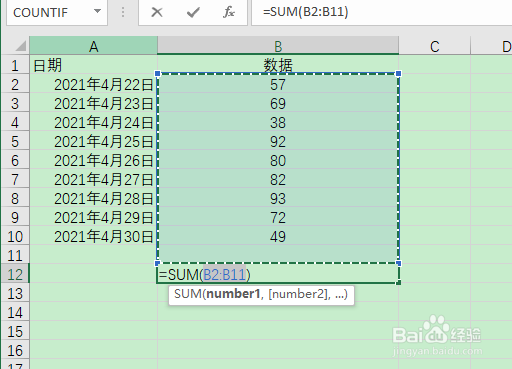Click data cell containing 38
The width and height of the screenshot is (512, 369).
(x=278, y=122)
